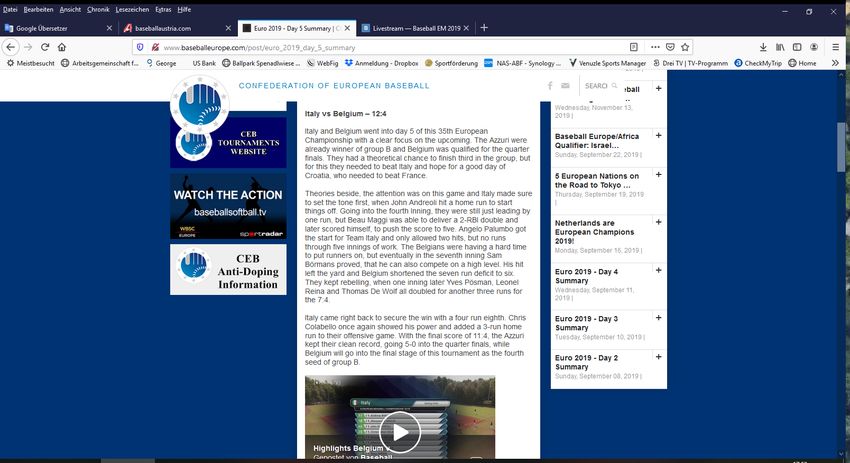
Task: Bookmark this page with the star
Action: click(x=685, y=47)
